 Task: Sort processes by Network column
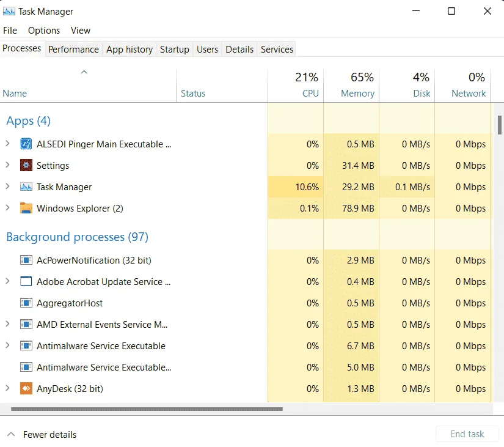[462, 86]
